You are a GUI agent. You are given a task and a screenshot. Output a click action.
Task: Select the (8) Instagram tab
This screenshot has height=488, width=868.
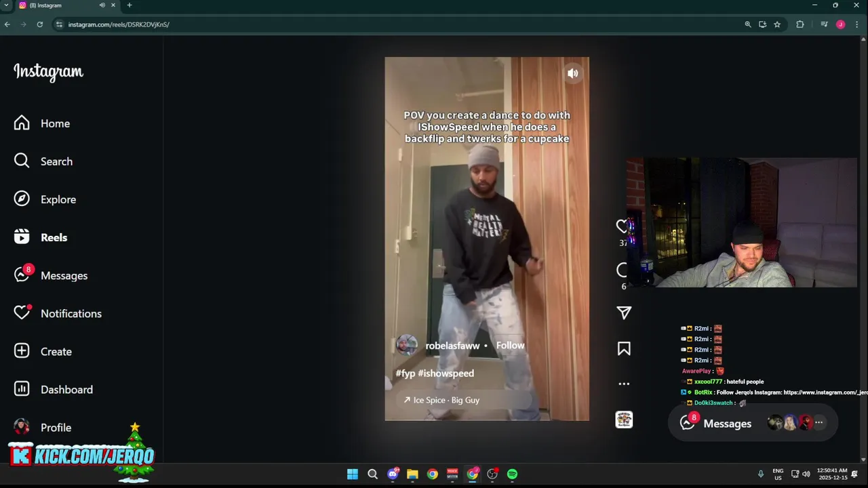pos(66,5)
